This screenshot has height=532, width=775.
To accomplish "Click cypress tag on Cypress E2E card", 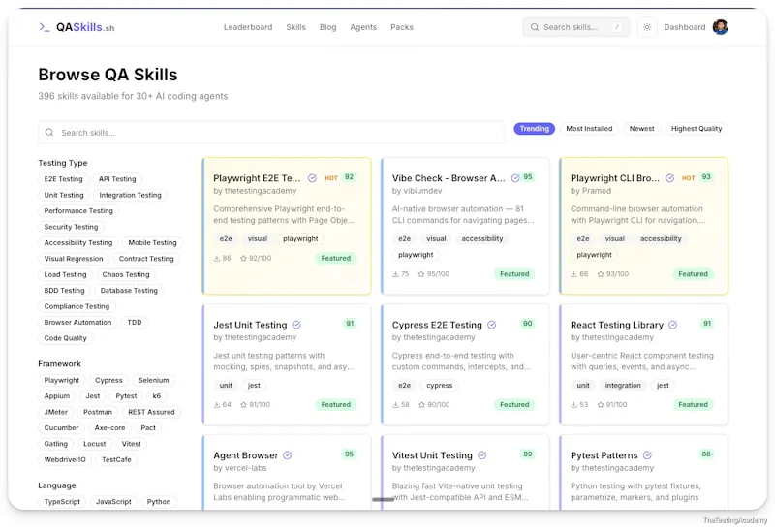I will pos(440,385).
